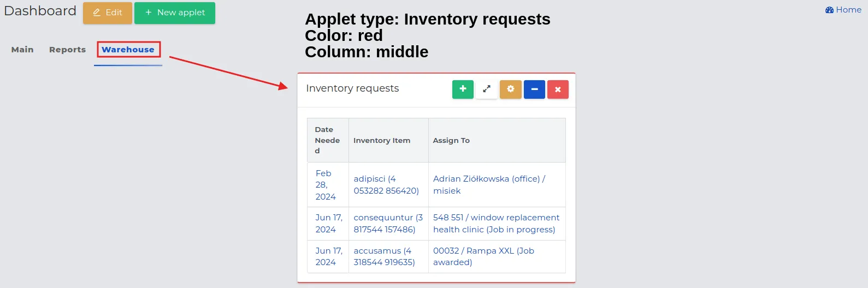Open the Feb 28, 2024 date link
The image size is (868, 288).
[326, 185]
